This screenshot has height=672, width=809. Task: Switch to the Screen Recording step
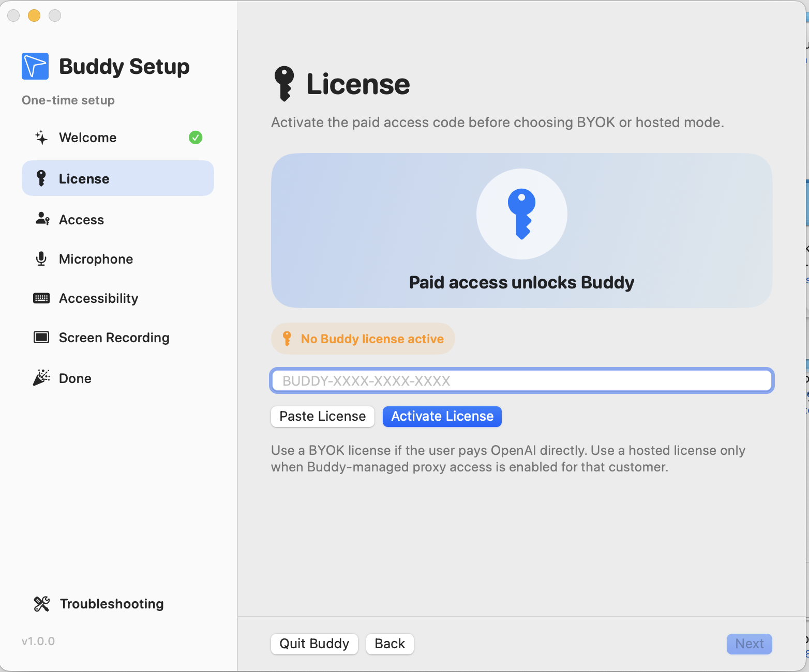[x=118, y=338]
